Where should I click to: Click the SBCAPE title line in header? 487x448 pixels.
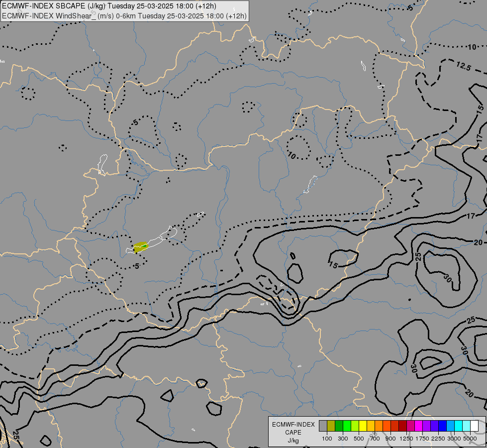[109, 6]
